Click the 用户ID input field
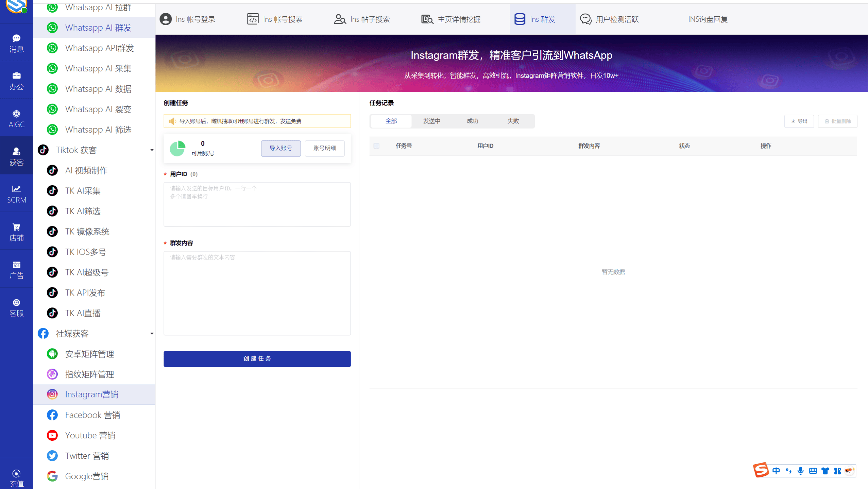868x489 pixels. pos(257,204)
